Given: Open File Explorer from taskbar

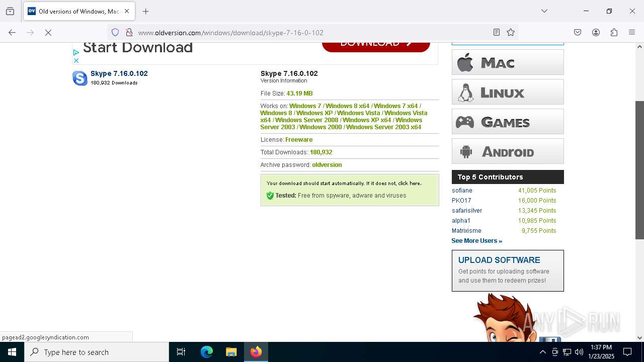Looking at the screenshot, I should click(x=231, y=352).
